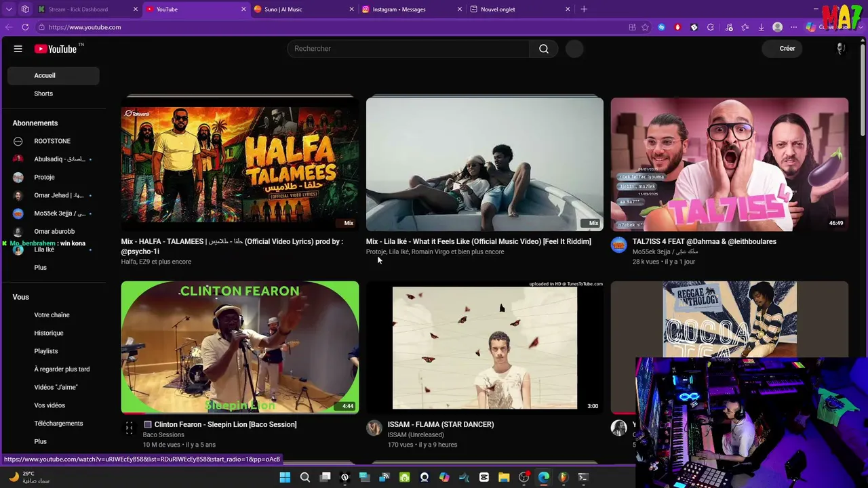The width and height of the screenshot is (868, 488).
Task: Open the Copilot icon in the browser toolbar
Action: point(810,27)
